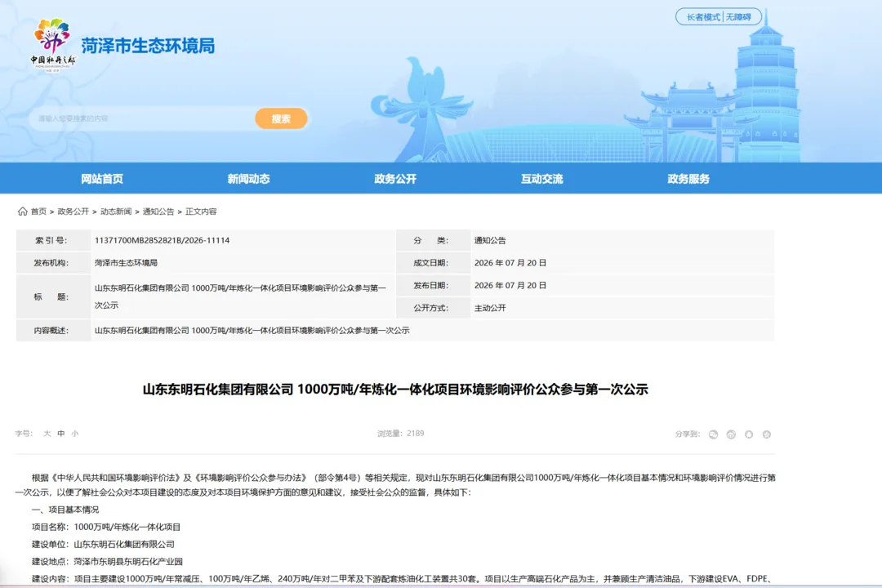882x588 pixels.
Task: Click the 成文日期 value 2026 年 07 月 20 日
Action: pos(510,263)
